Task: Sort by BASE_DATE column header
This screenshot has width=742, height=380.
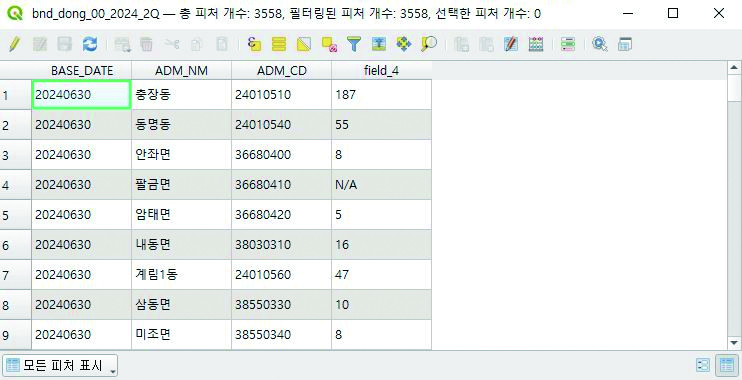Action: point(82,71)
